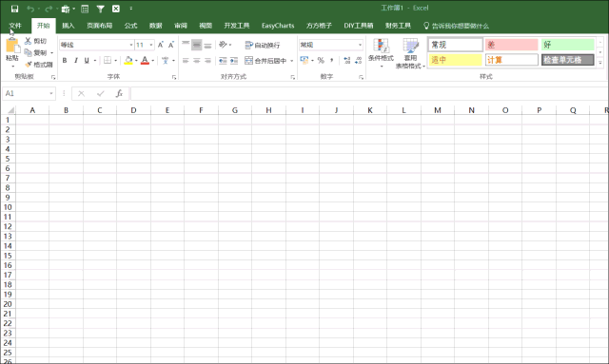609x364 pixels.
Task: Click the fill color bucket icon
Action: point(128,60)
